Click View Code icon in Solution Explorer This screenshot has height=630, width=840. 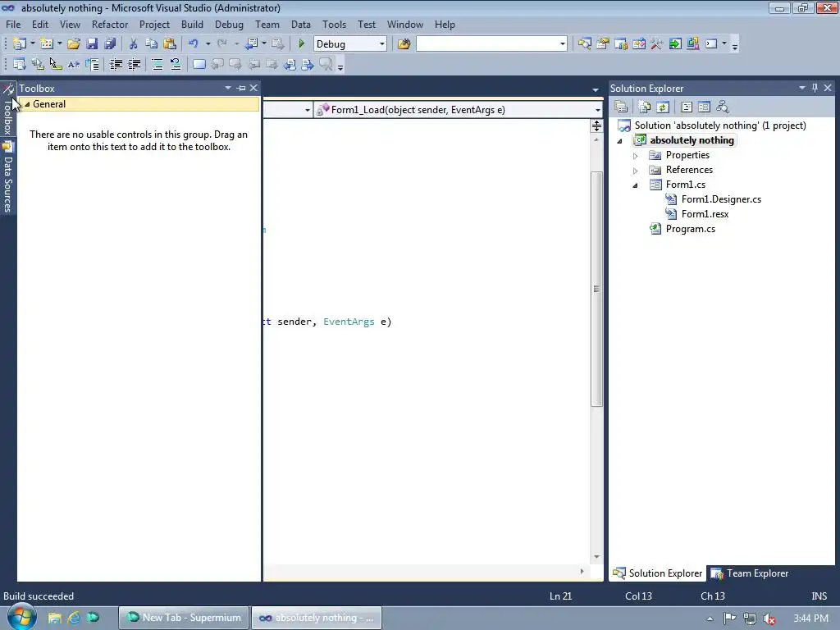tap(687, 107)
